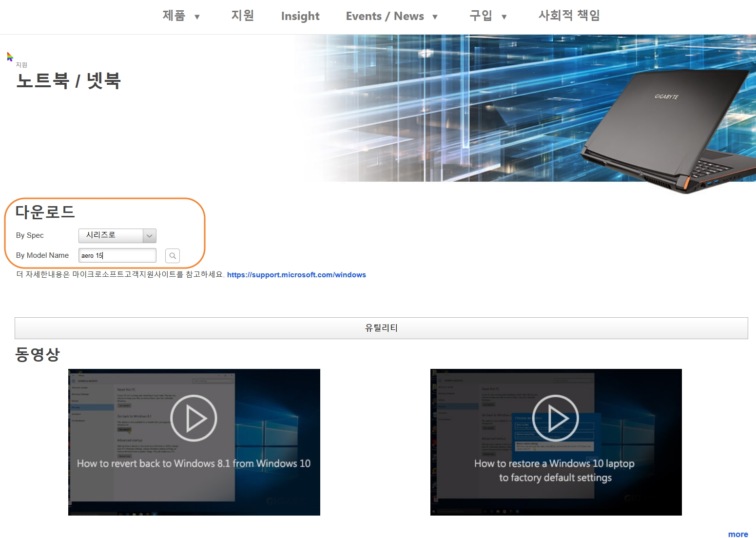Click the 지원 breadcrumb link
Screen dimensions: 756x538
(21, 64)
